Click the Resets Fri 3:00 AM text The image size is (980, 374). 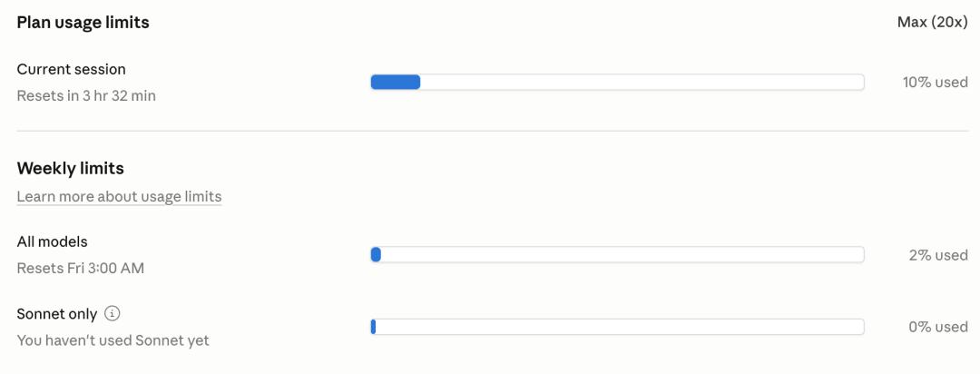click(80, 268)
